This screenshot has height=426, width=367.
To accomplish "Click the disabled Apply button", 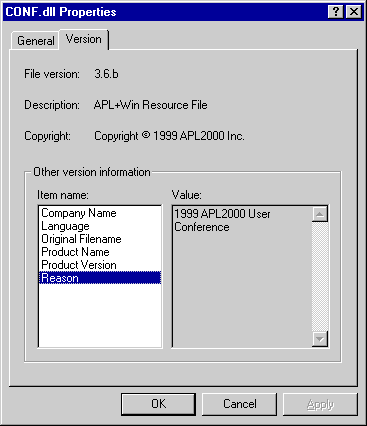I will point(320,404).
